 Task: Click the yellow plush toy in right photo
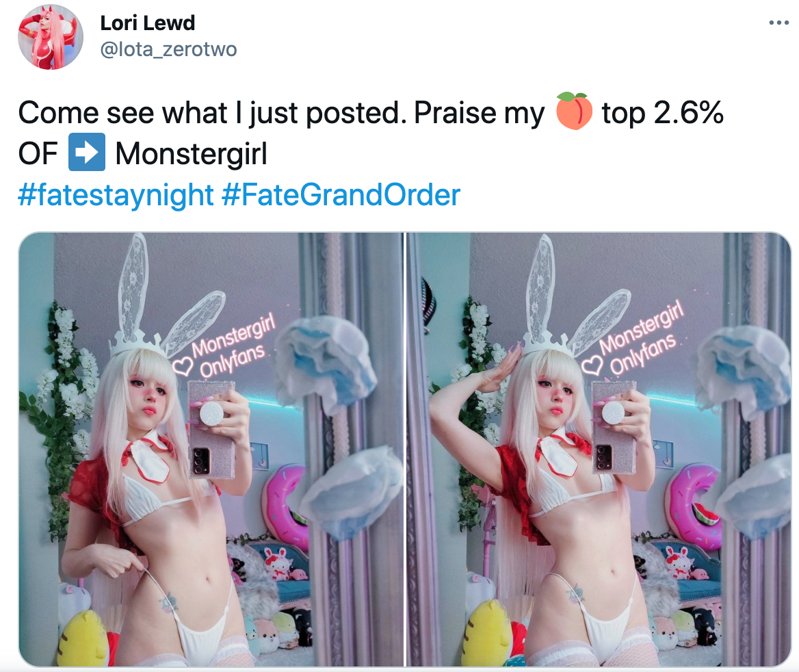point(490,633)
